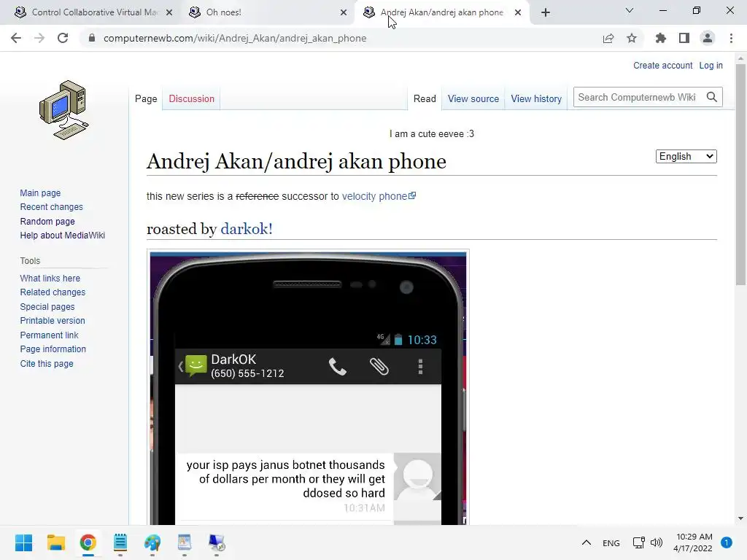Open Special pages link

pyautogui.click(x=47, y=307)
